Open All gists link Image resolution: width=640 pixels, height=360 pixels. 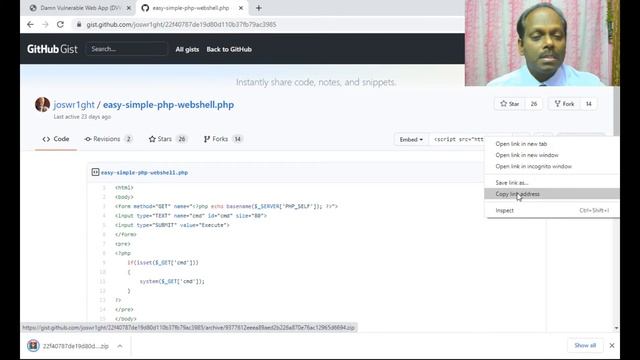click(x=187, y=49)
